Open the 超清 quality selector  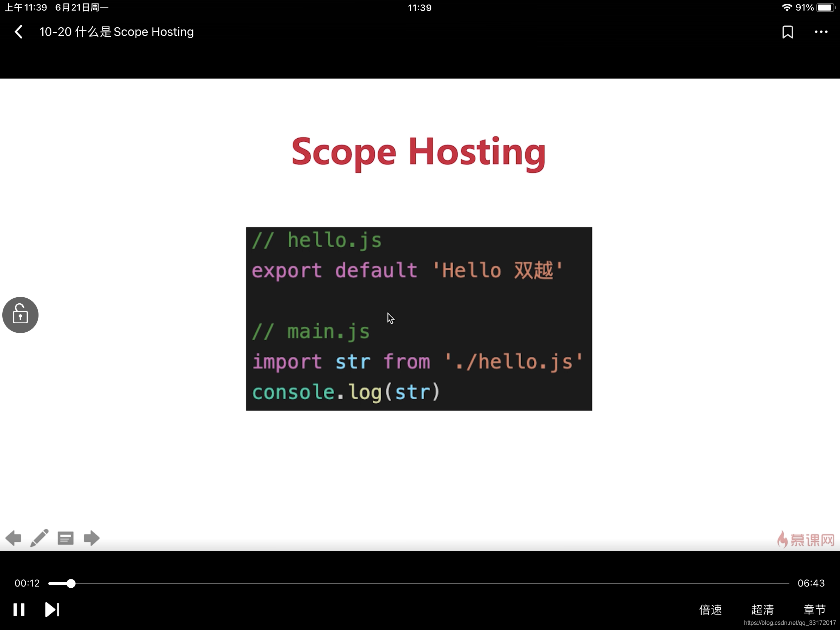tap(763, 610)
